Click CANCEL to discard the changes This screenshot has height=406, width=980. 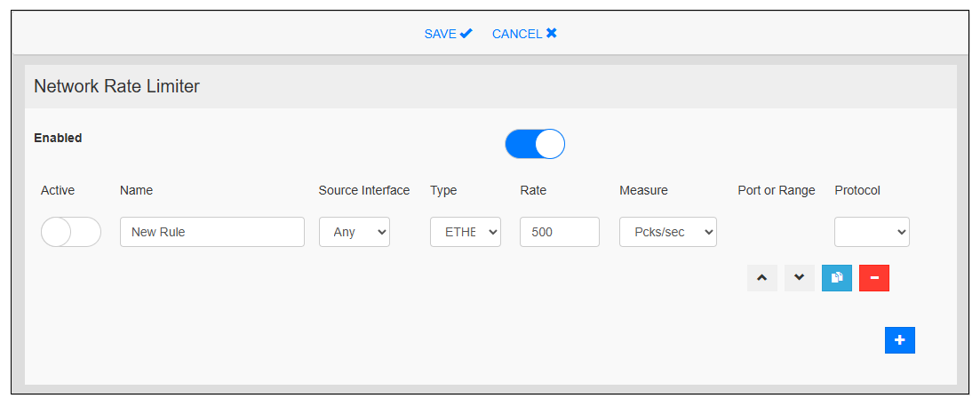pos(524,34)
